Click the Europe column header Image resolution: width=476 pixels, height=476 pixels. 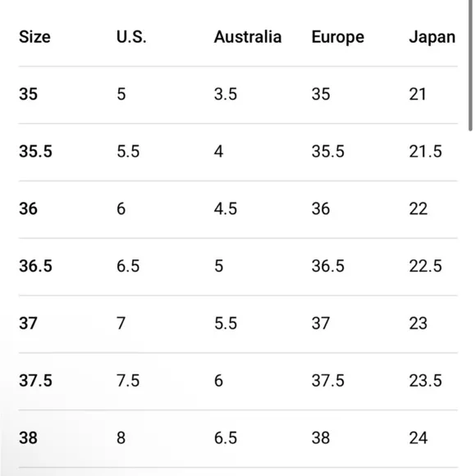pos(337,38)
